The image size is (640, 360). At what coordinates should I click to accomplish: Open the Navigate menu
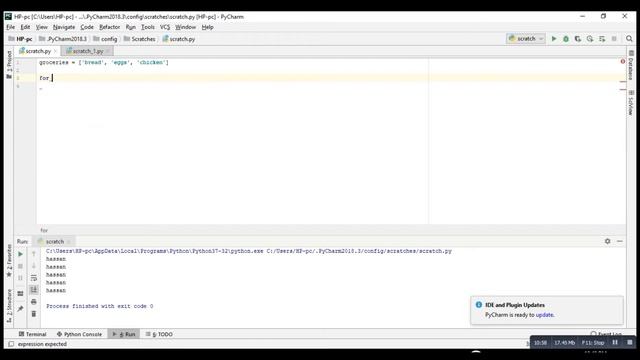point(64,27)
